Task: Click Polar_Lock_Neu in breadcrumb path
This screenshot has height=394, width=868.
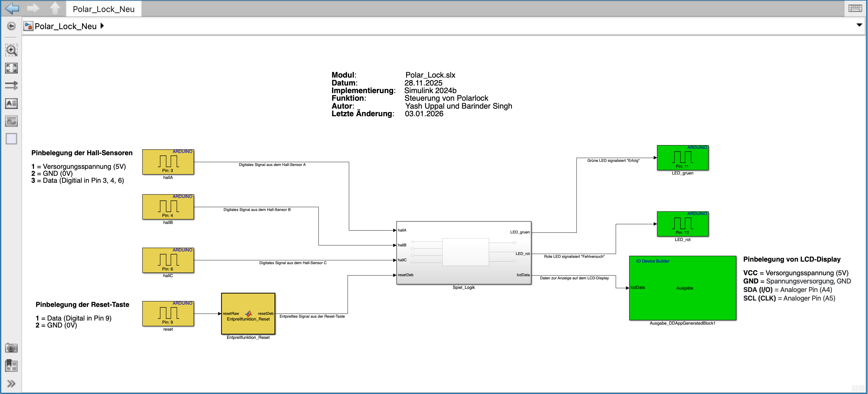Action: coord(66,26)
